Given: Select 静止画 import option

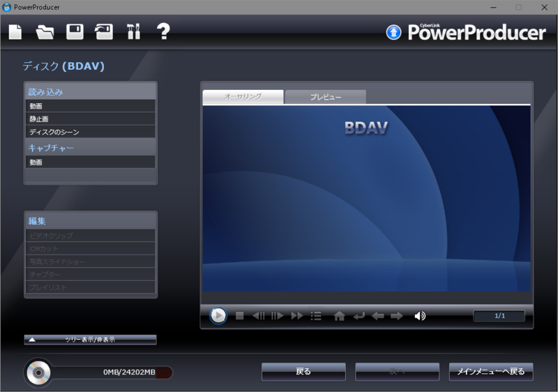Looking at the screenshot, I should [x=91, y=119].
